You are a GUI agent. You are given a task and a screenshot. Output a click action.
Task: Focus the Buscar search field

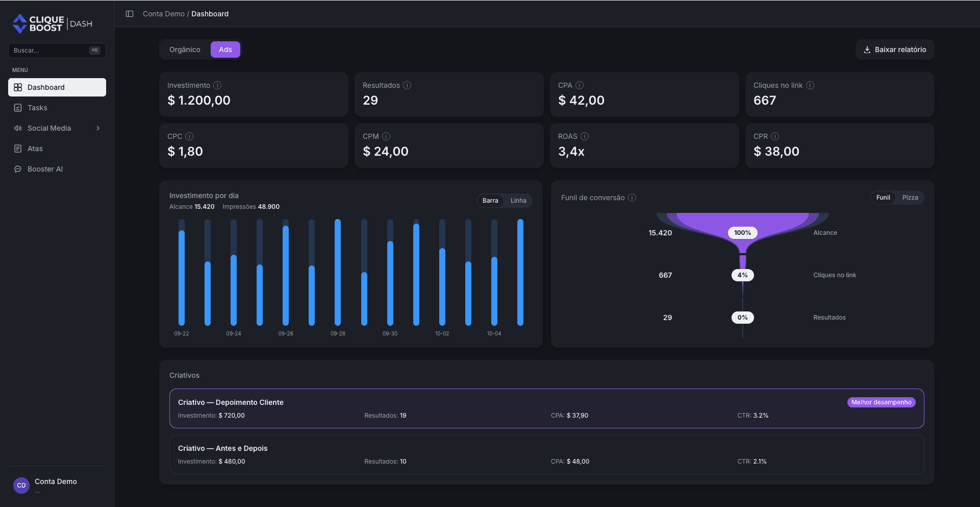pyautogui.click(x=57, y=51)
